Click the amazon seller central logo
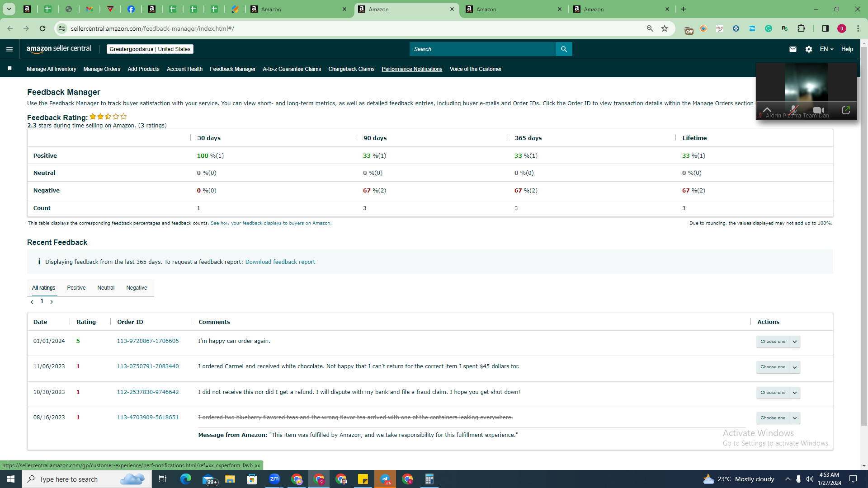The height and width of the screenshot is (488, 868). [59, 49]
